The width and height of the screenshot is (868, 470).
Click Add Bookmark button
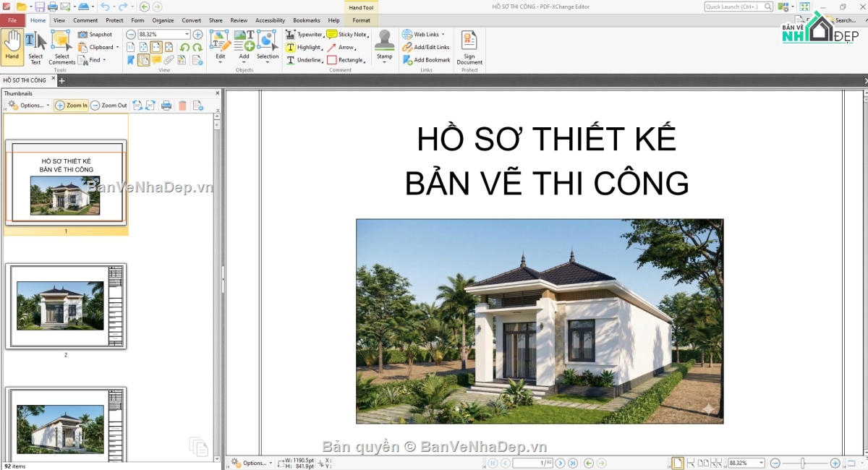[x=426, y=60]
